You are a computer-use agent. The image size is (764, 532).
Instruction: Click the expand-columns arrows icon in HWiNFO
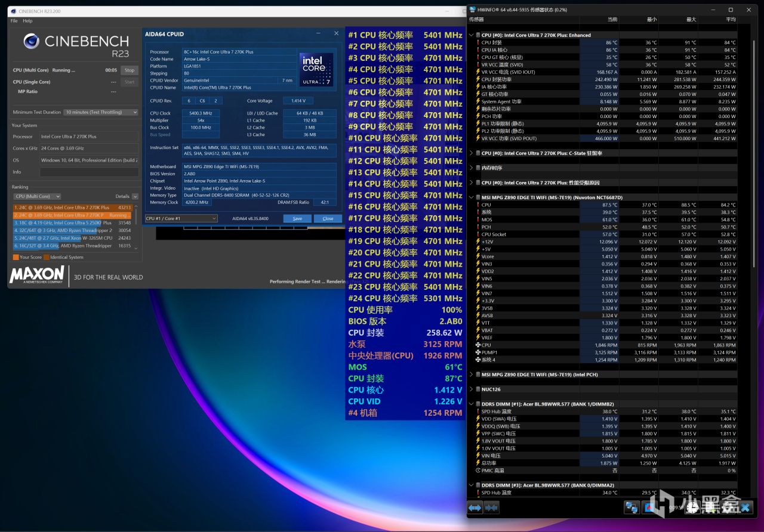coord(475,508)
